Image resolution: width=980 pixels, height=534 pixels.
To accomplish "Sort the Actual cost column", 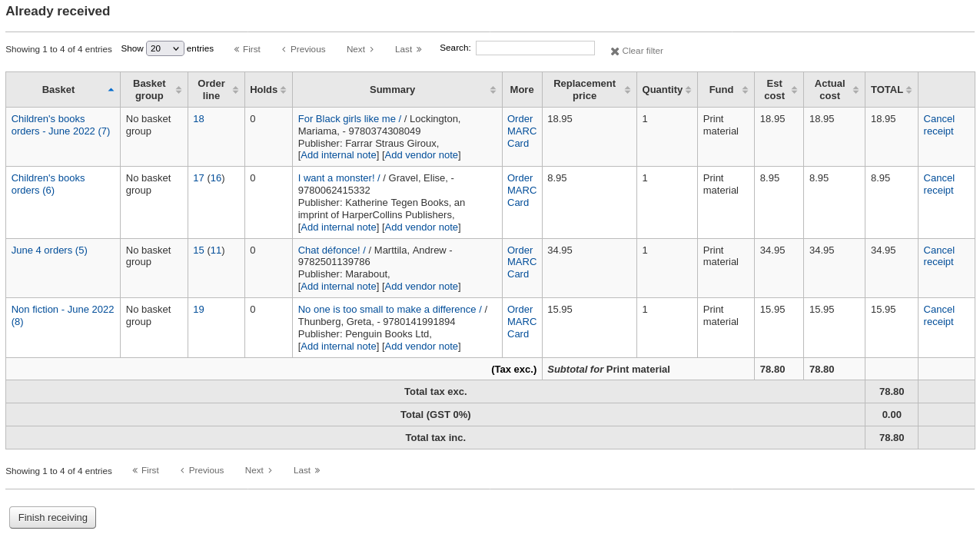I will [828, 89].
